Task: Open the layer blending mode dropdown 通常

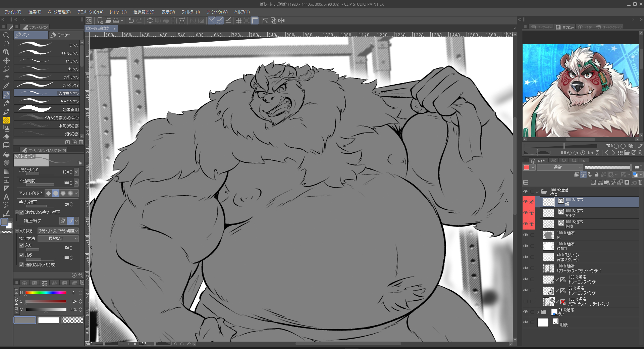Action: click(x=559, y=167)
